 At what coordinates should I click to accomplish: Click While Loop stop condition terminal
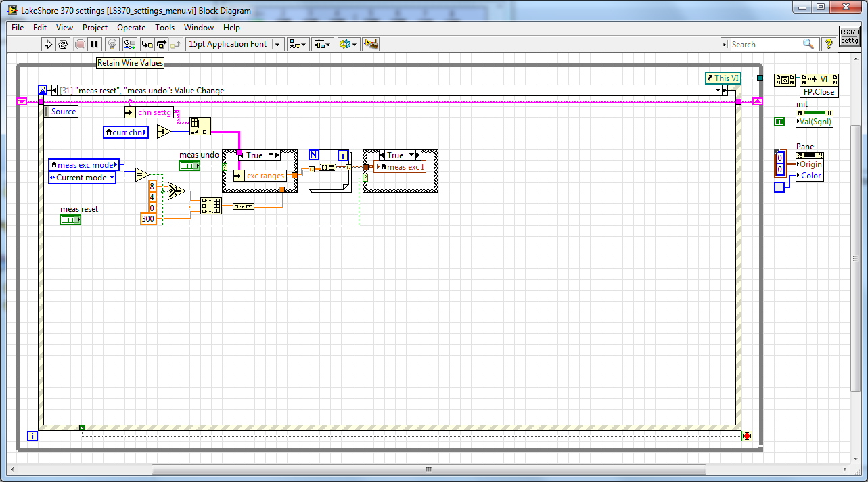[747, 436]
